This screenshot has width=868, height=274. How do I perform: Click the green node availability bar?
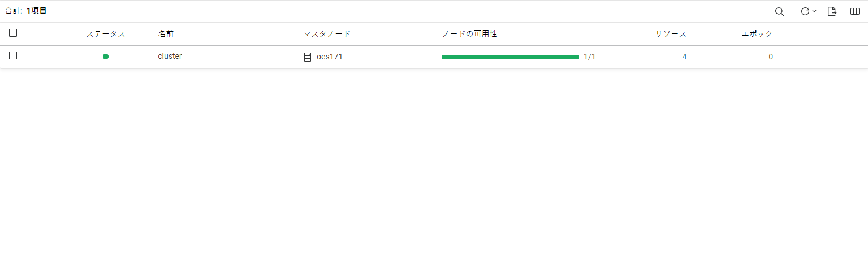[510, 57]
